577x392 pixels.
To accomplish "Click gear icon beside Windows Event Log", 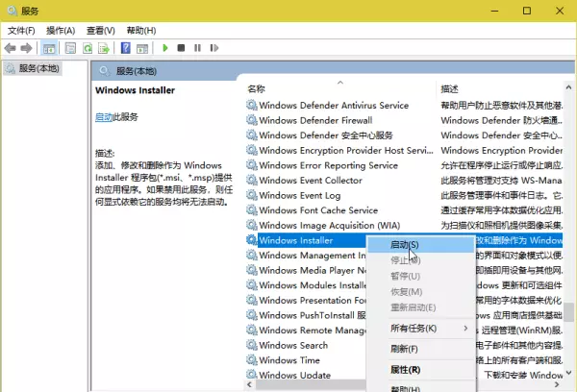I will [252, 195].
